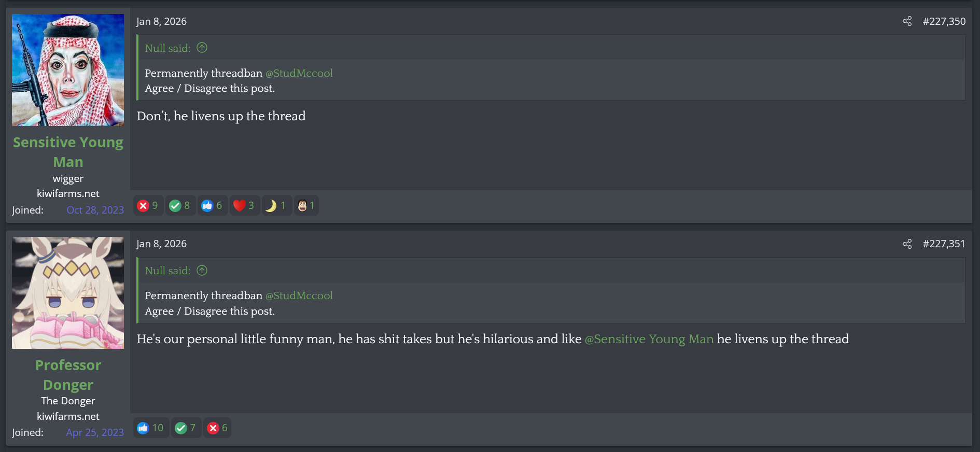Toggle the Like reaction on Sensitive Young Man's post
This screenshot has height=452, width=980.
pyautogui.click(x=213, y=205)
